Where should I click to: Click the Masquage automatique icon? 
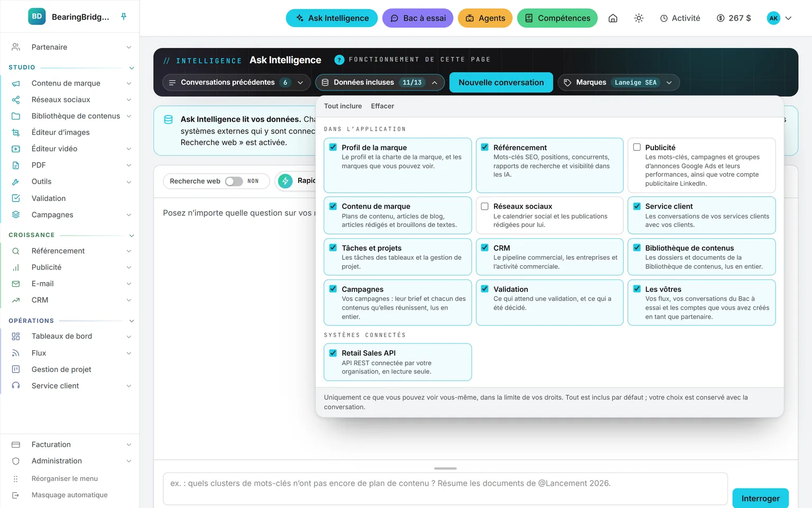15,495
